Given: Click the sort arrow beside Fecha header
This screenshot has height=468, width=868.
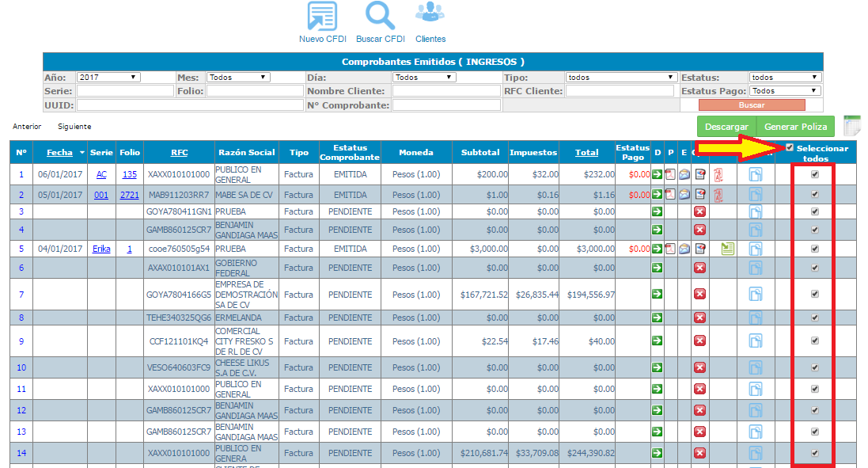Looking at the screenshot, I should tap(82, 153).
